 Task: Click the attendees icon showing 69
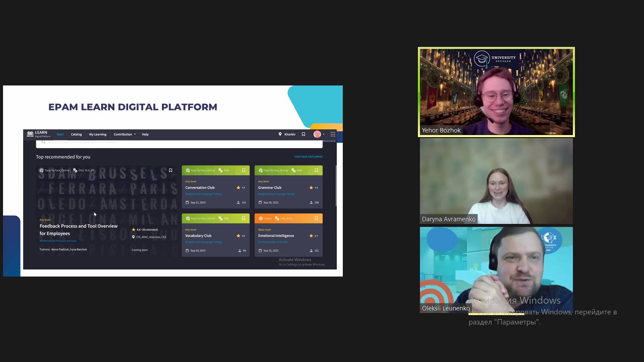coord(240,251)
